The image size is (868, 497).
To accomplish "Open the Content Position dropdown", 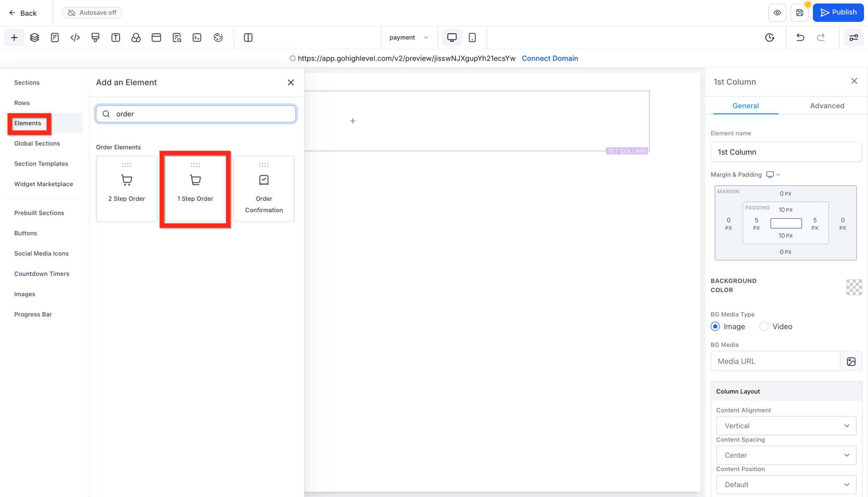I will tap(786, 484).
